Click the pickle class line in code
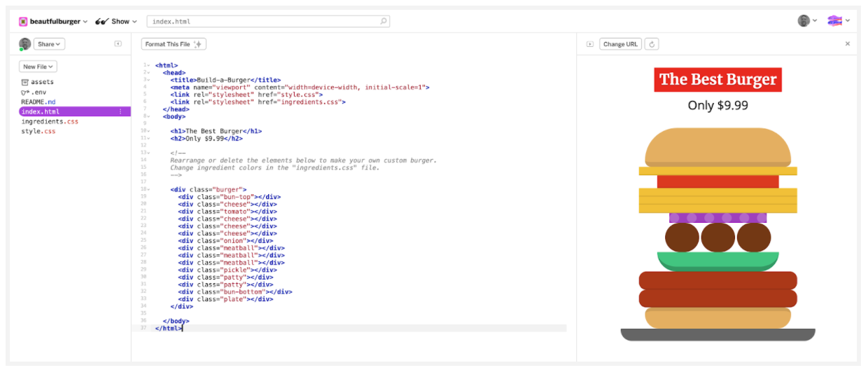The width and height of the screenshot is (868, 370). click(x=227, y=270)
